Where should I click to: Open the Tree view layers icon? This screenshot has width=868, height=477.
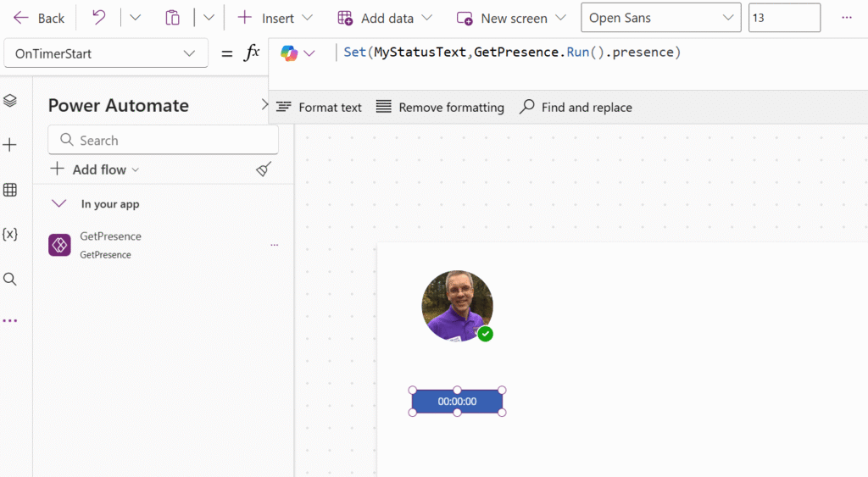10,101
